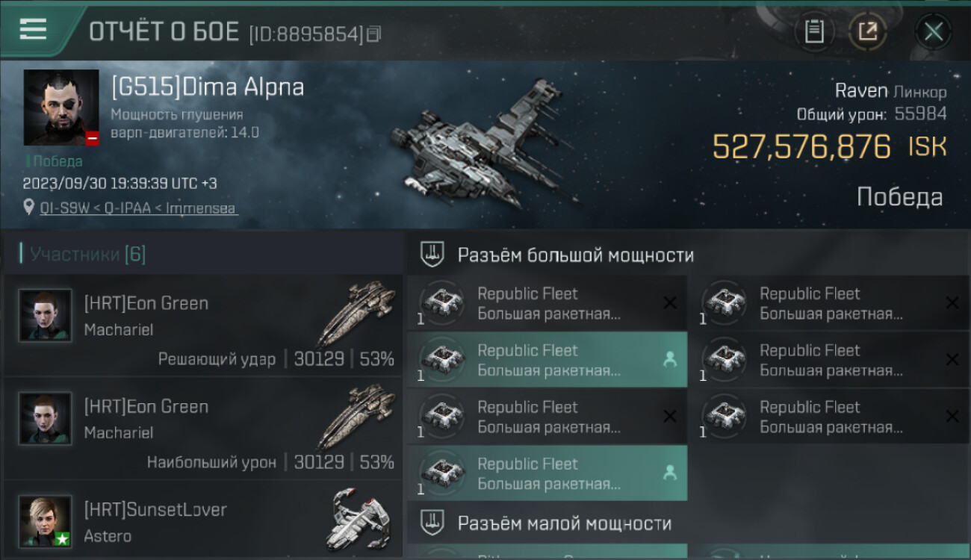
Task: Open the hamburger menu in top-left corner
Action: pos(33,29)
